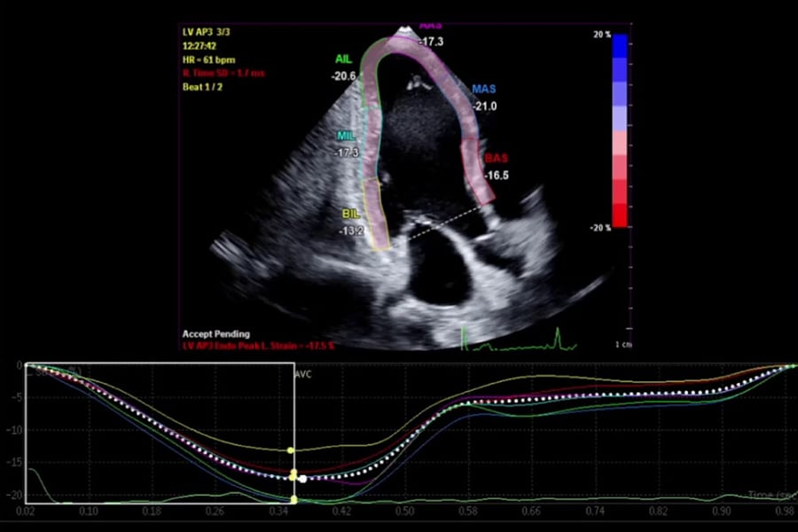
Task: Click the 0.50 tick on time axis
Action: [403, 512]
